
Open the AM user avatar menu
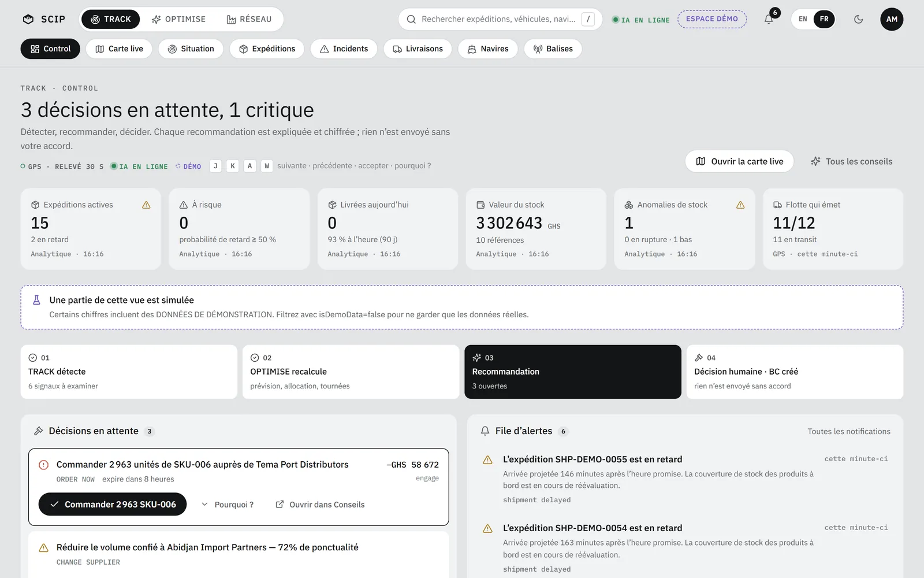tap(892, 19)
